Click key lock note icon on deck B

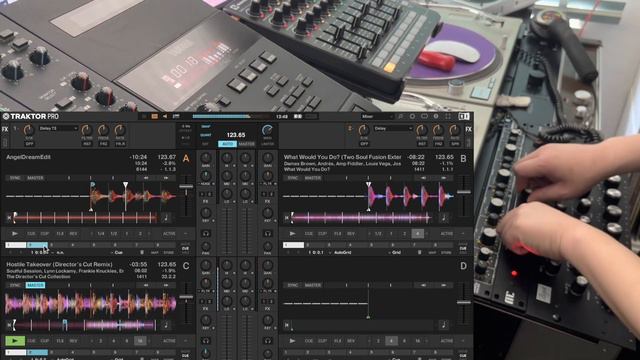click(444, 218)
